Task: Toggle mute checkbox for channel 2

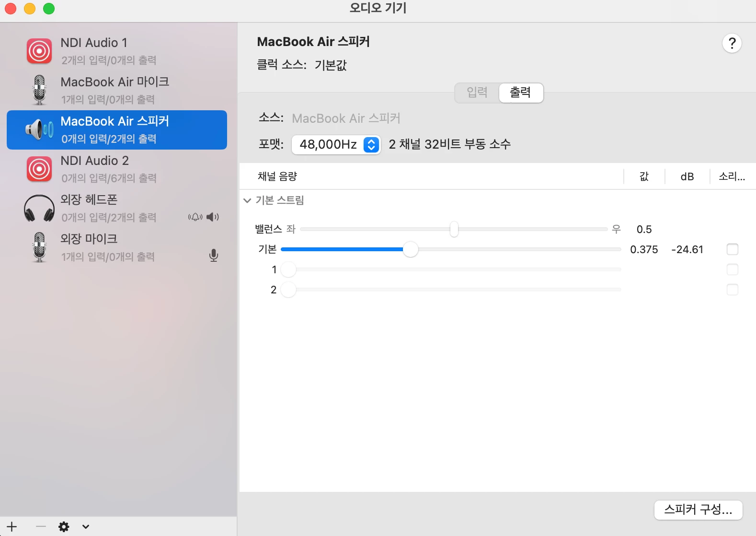Action: click(732, 290)
